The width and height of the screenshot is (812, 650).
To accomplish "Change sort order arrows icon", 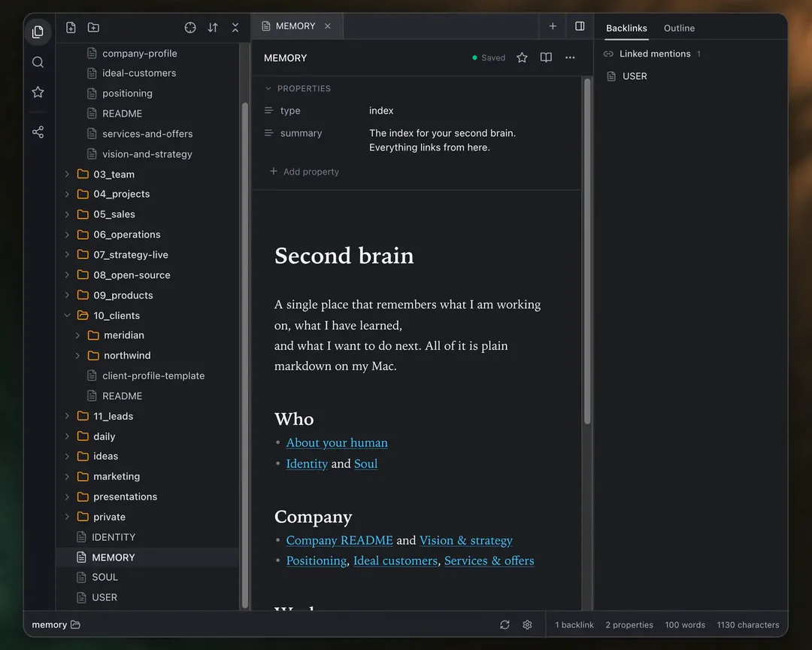I will coord(213,28).
